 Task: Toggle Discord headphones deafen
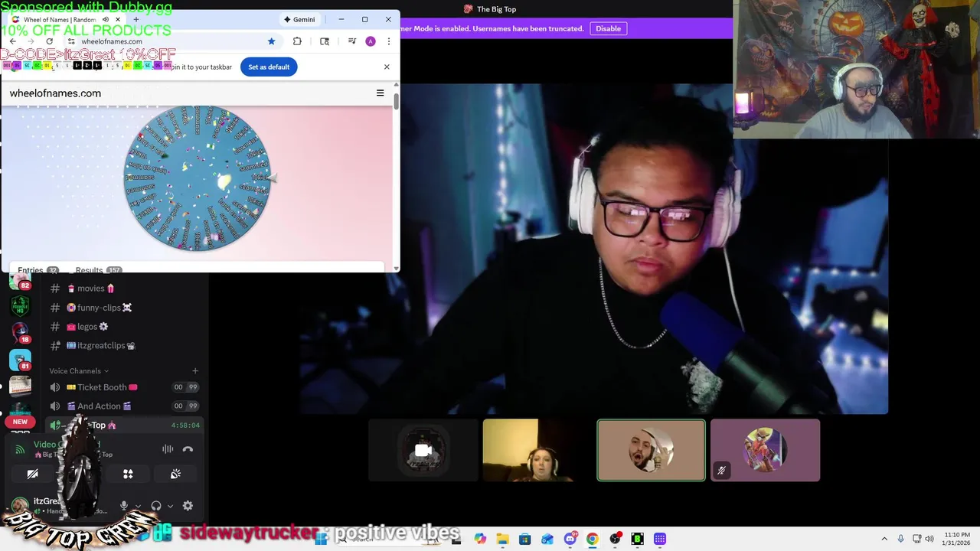coord(156,506)
